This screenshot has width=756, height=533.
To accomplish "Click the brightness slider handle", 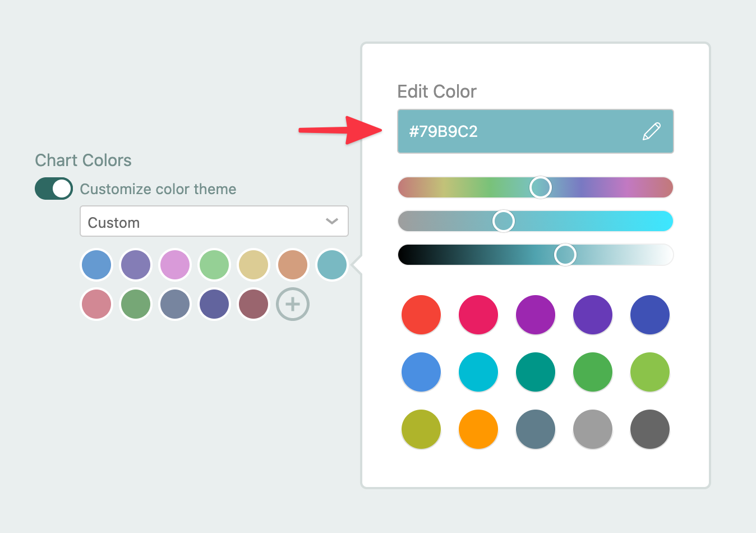I will (565, 255).
